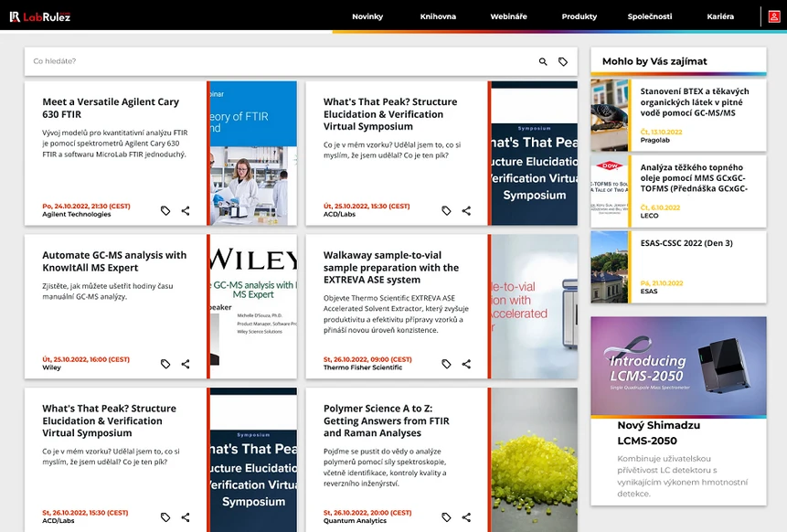The image size is (787, 532).
Task: Open 'Automate GC-MS analysis with KnowItAll MS Expert'
Action: (x=114, y=261)
